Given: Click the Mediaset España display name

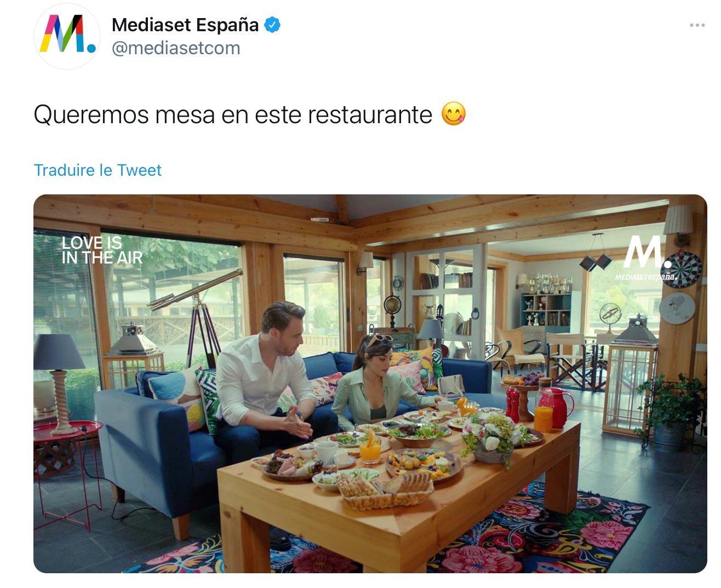Looking at the screenshot, I should [185, 25].
